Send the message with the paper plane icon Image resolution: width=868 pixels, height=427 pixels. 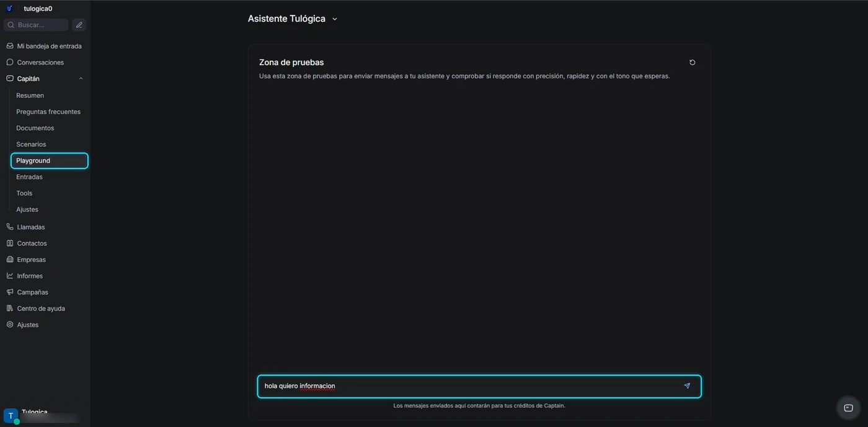click(687, 385)
